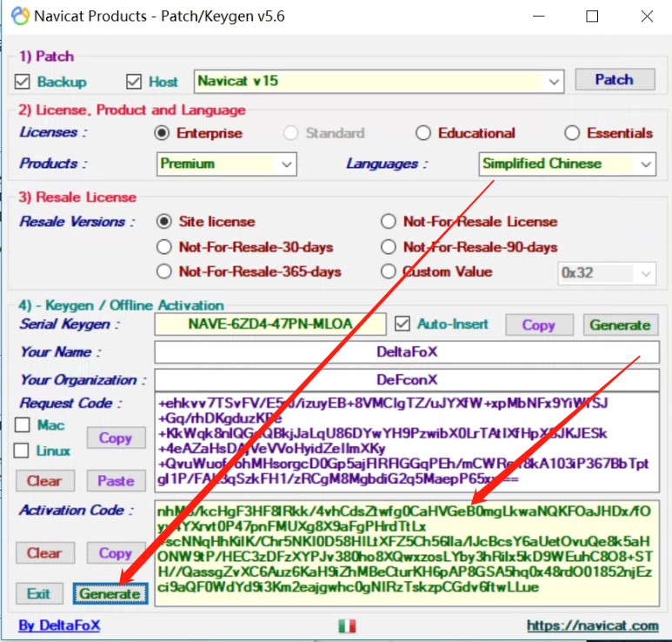Minimize the Patch/Keygen window

(539, 17)
